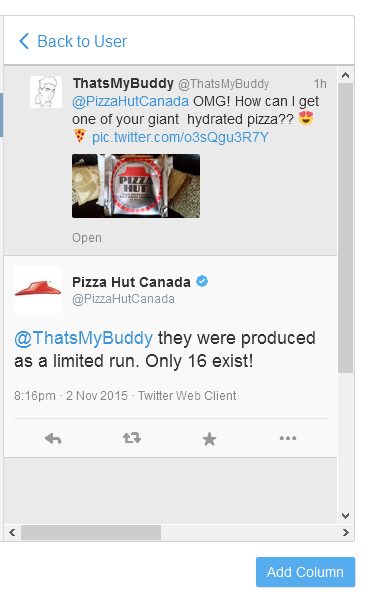
Task: View the Pizza Hut box image thumbnail
Action: 136,186
